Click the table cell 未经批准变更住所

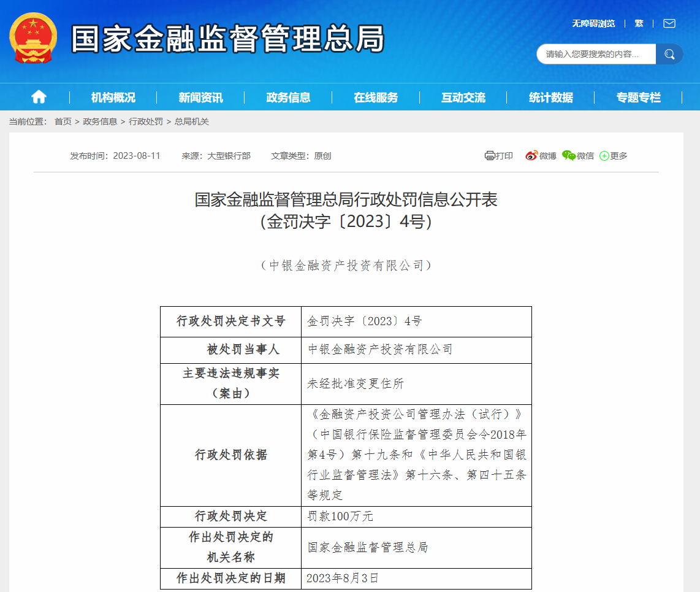coord(356,383)
